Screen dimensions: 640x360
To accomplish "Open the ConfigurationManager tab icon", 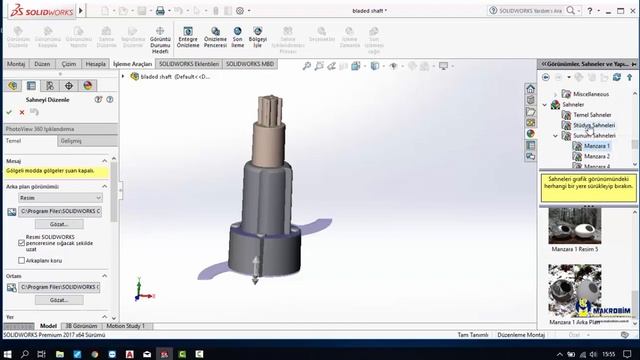I will pos(50,86).
